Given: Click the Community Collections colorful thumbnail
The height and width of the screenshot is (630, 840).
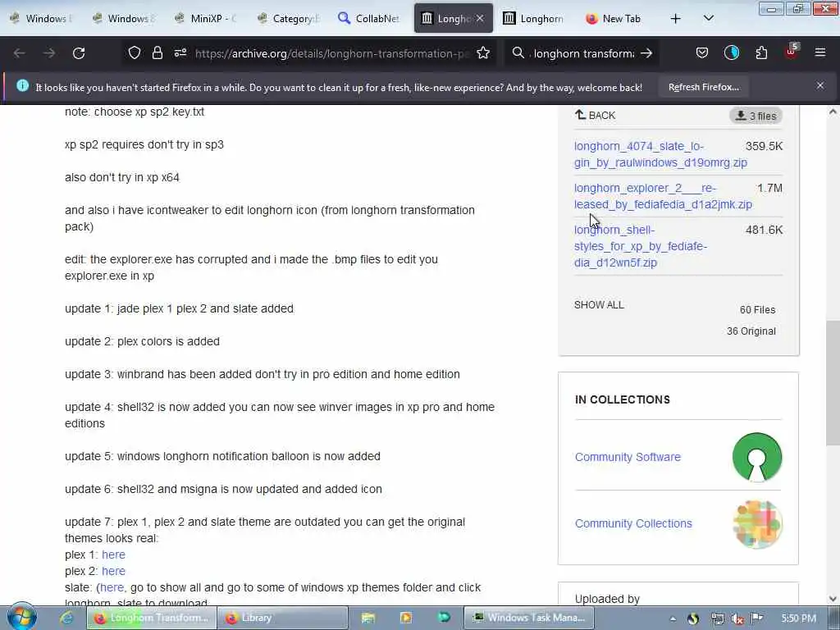Looking at the screenshot, I should [x=757, y=524].
